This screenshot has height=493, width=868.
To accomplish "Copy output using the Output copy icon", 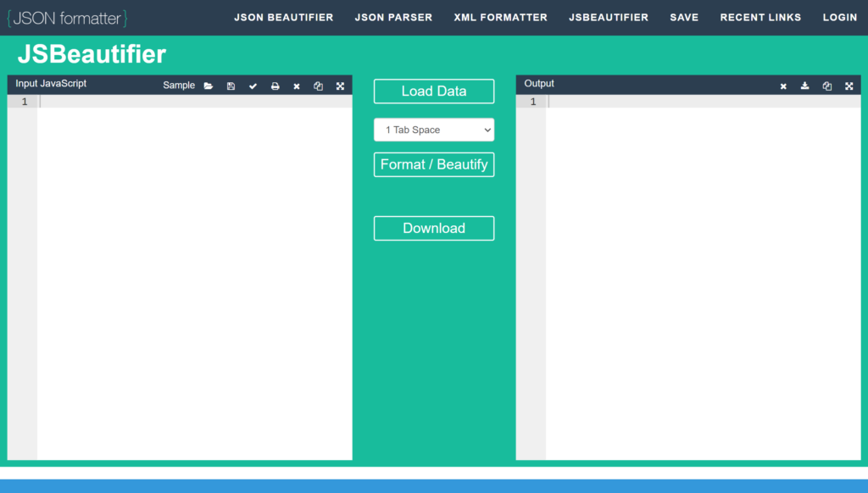I will (827, 86).
